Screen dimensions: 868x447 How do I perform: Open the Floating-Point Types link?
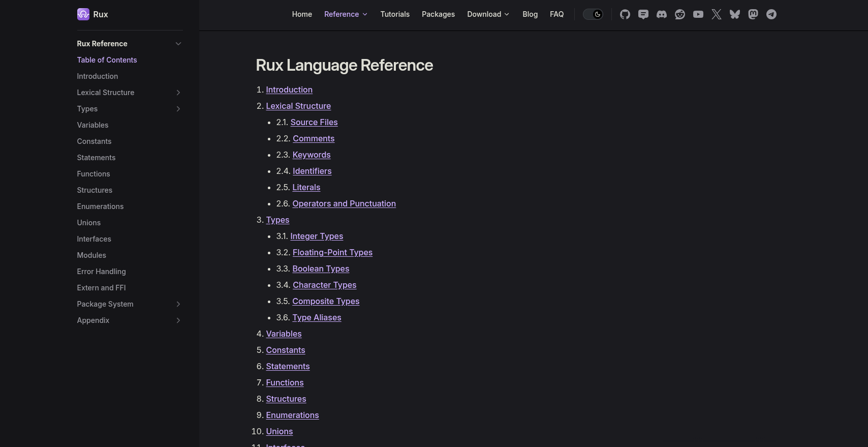coord(332,252)
